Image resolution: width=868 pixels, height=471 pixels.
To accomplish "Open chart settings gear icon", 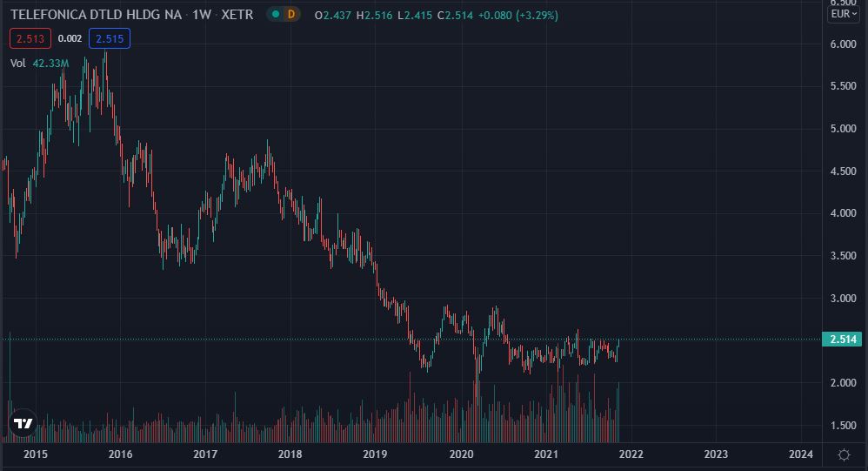I will (845, 455).
